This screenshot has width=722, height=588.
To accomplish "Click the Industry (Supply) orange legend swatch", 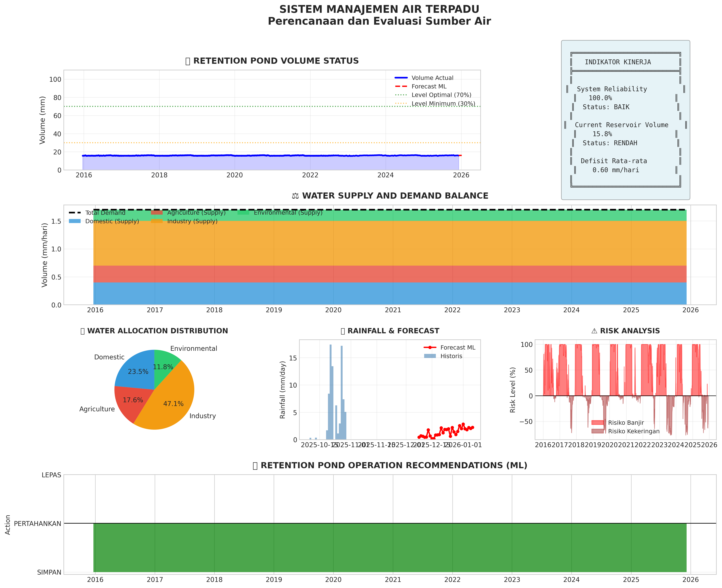I will (157, 221).
